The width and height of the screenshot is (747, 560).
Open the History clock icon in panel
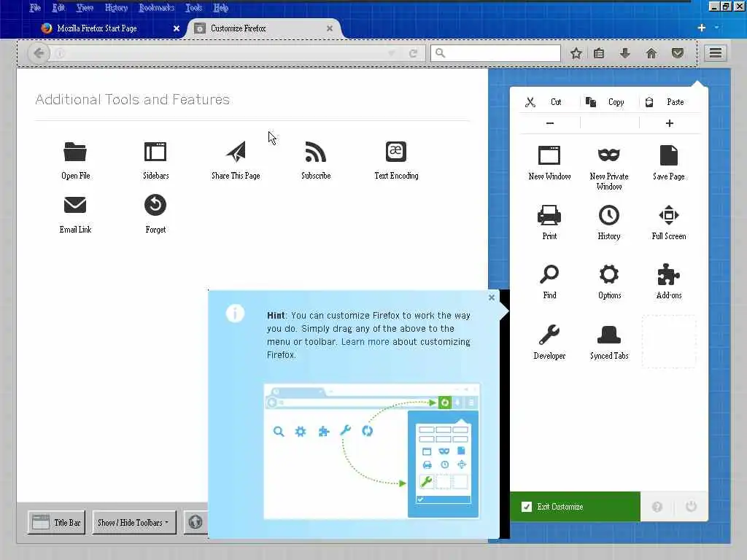[x=609, y=215]
